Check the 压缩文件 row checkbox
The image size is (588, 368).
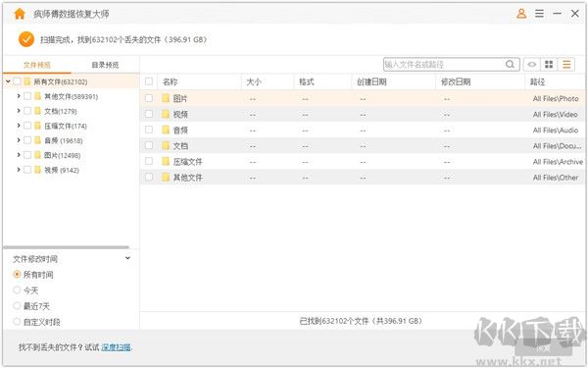click(149, 162)
